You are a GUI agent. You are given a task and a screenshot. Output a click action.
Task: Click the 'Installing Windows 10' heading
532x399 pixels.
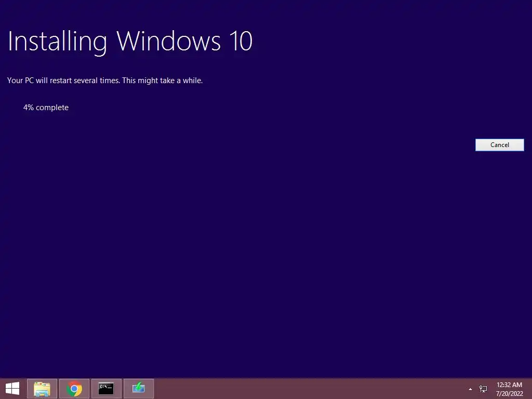[130, 42]
